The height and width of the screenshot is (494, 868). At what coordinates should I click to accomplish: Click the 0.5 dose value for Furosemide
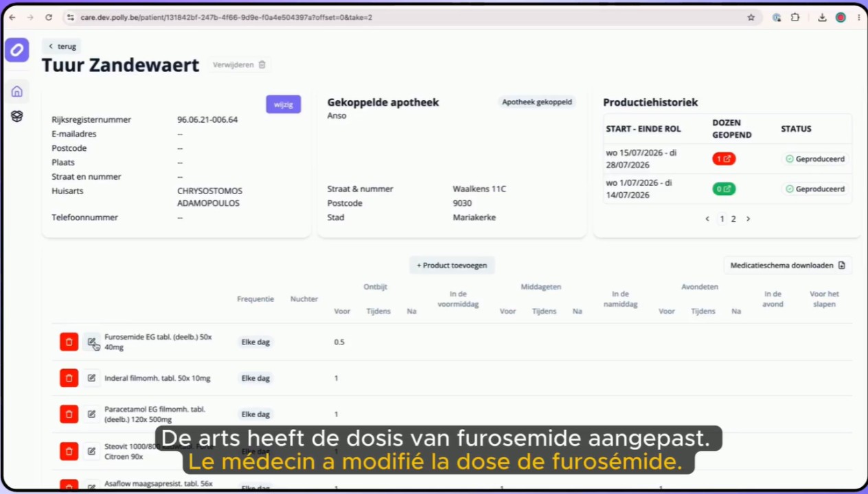339,342
